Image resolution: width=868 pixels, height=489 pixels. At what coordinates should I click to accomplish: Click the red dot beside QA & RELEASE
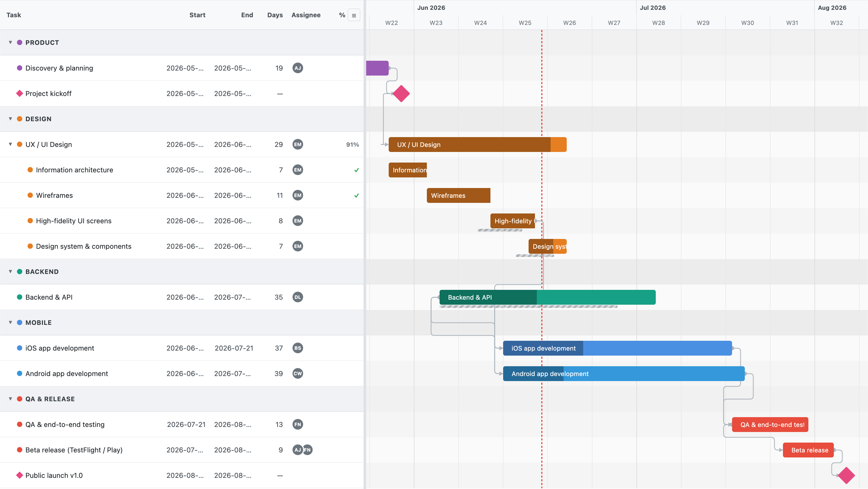coord(20,399)
